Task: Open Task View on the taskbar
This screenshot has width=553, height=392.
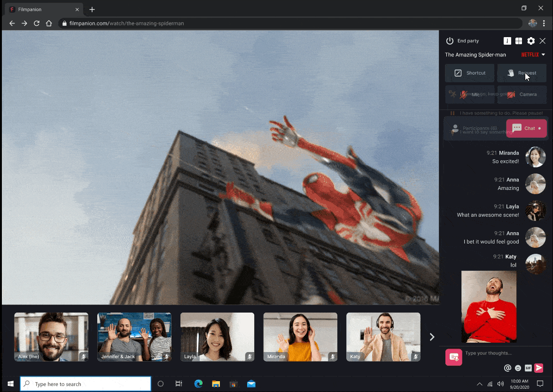Action: 179,384
